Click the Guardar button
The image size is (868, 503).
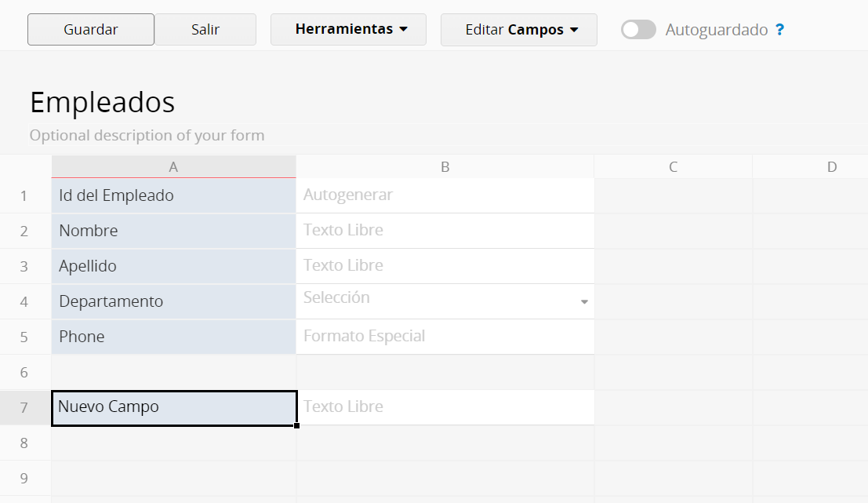91,29
